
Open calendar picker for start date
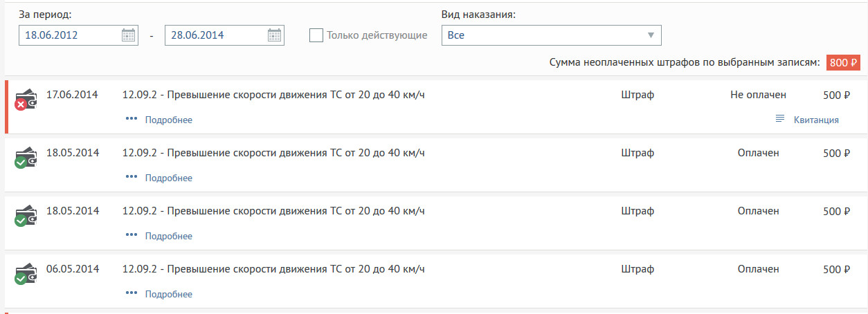point(129,35)
